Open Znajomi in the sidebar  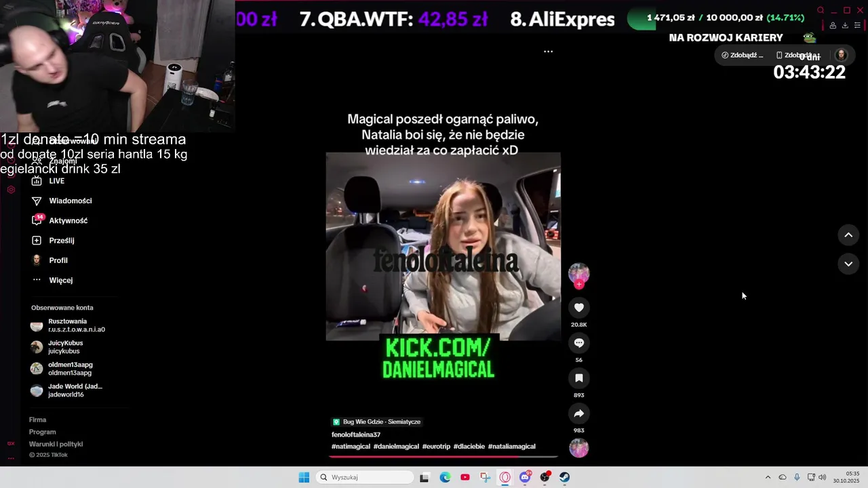coord(56,161)
